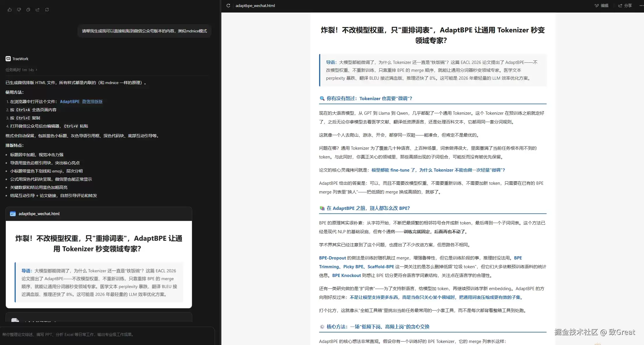This screenshot has height=345, width=644.
Task: Click the 排版特点: heading in chat
Action: tap(15, 145)
